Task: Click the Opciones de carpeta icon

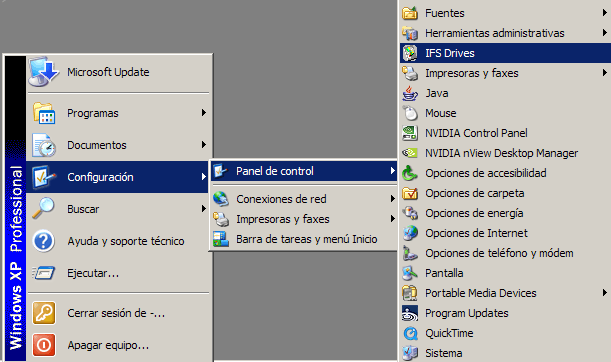Action: (410, 193)
